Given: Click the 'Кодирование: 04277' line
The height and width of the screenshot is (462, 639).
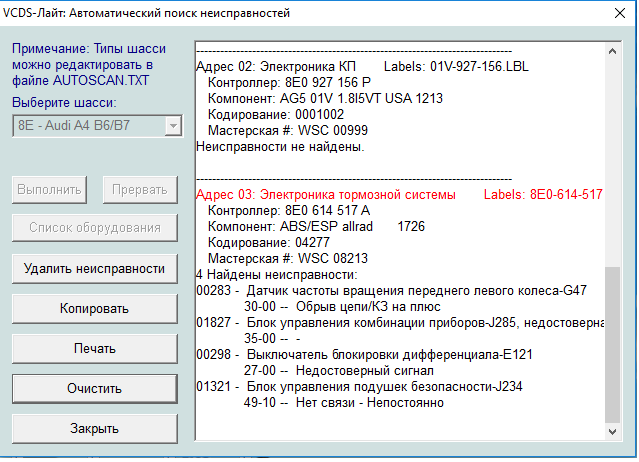Looking at the screenshot, I should [259, 242].
